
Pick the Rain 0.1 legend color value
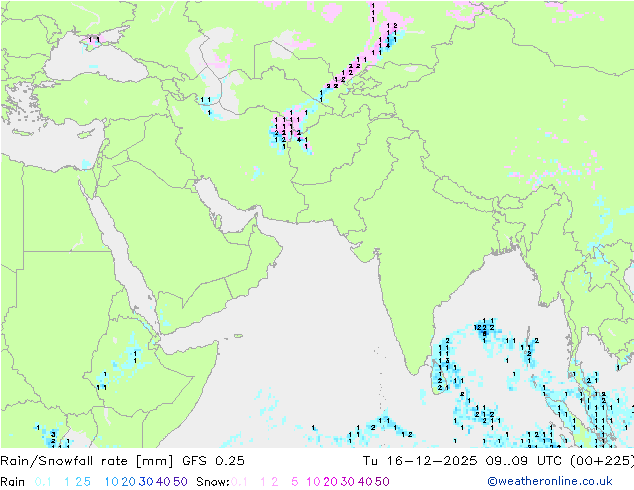click(43, 482)
